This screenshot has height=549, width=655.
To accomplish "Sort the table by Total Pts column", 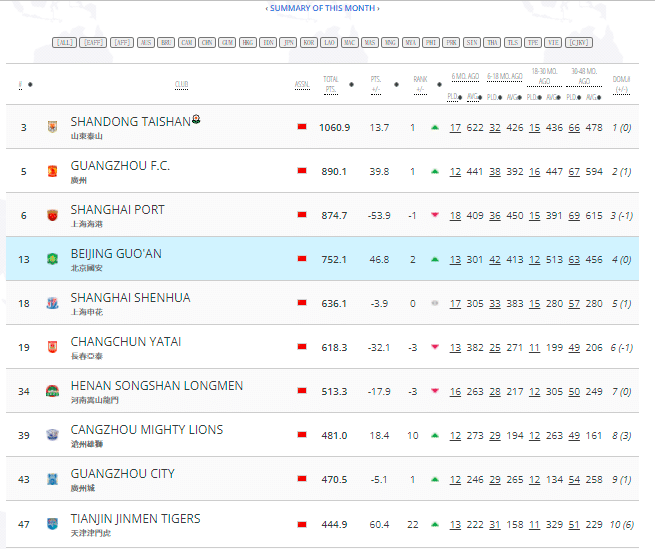I will 330,84.
